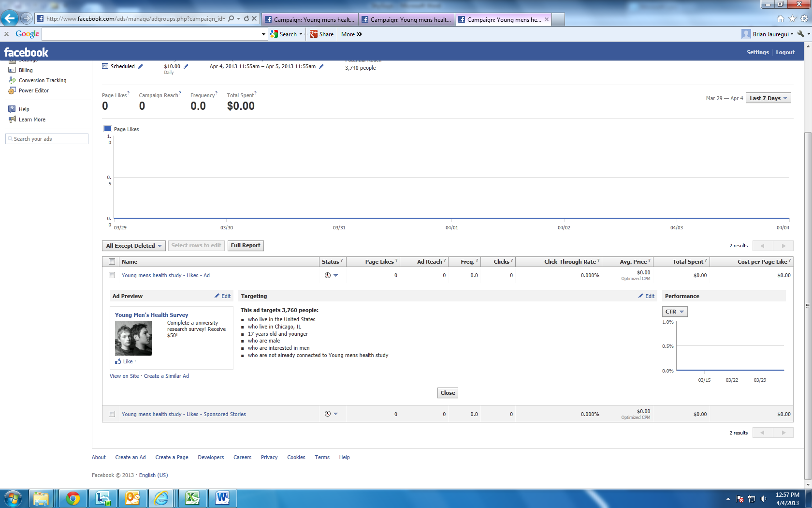Click the Young Men's Health Survey ad title
Screen dimensions: 812x508
(151, 315)
